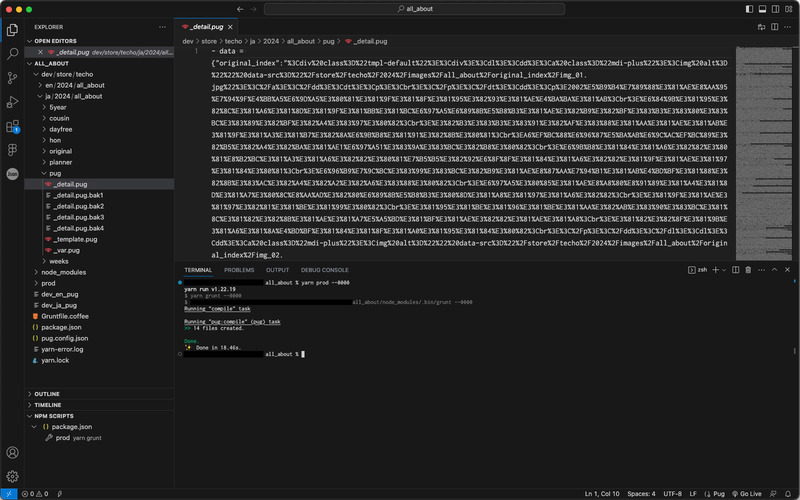Open the Manage gear menu

pyautogui.click(x=12, y=476)
